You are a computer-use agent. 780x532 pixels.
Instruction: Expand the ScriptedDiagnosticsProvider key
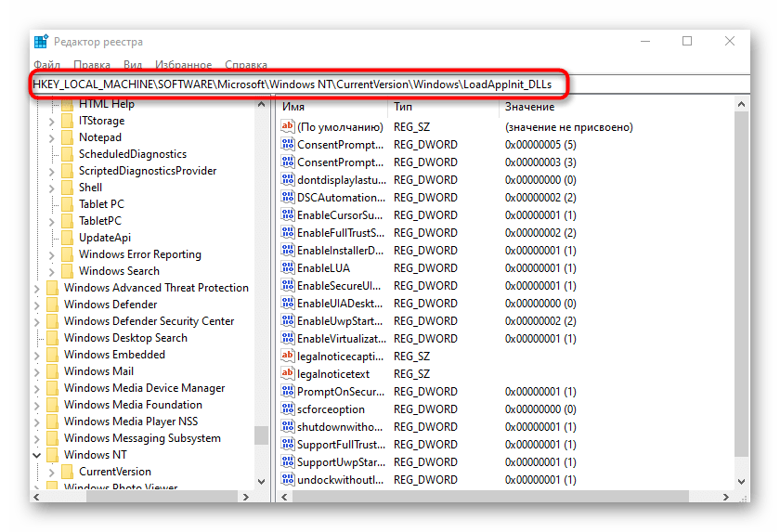pos(52,172)
